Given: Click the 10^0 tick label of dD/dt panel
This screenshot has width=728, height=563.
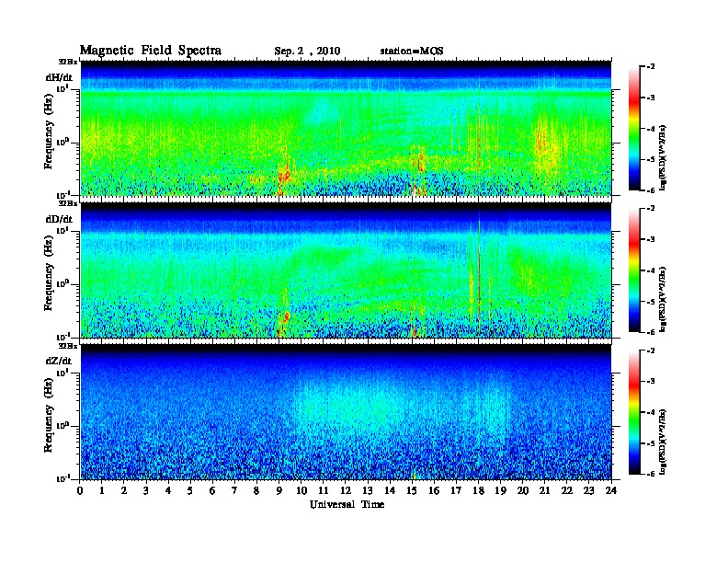Looking at the screenshot, I should (63, 283).
